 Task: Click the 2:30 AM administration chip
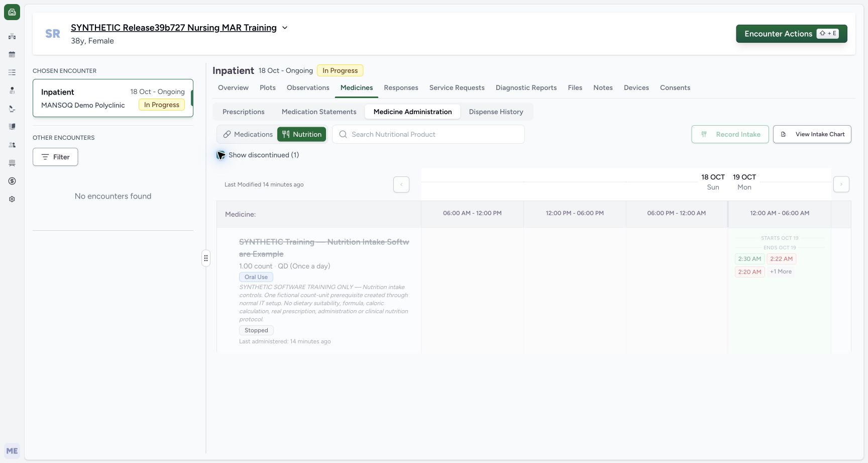[x=749, y=259]
